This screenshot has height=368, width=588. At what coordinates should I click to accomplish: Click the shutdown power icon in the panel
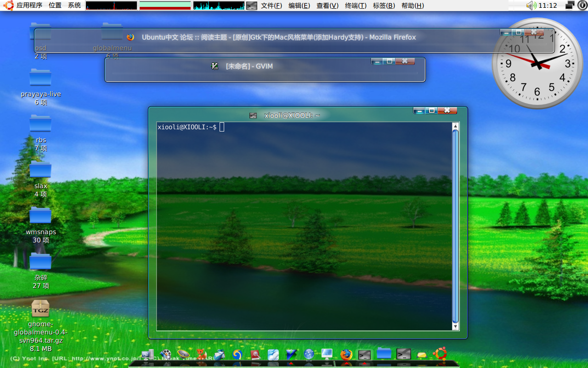pos(582,6)
